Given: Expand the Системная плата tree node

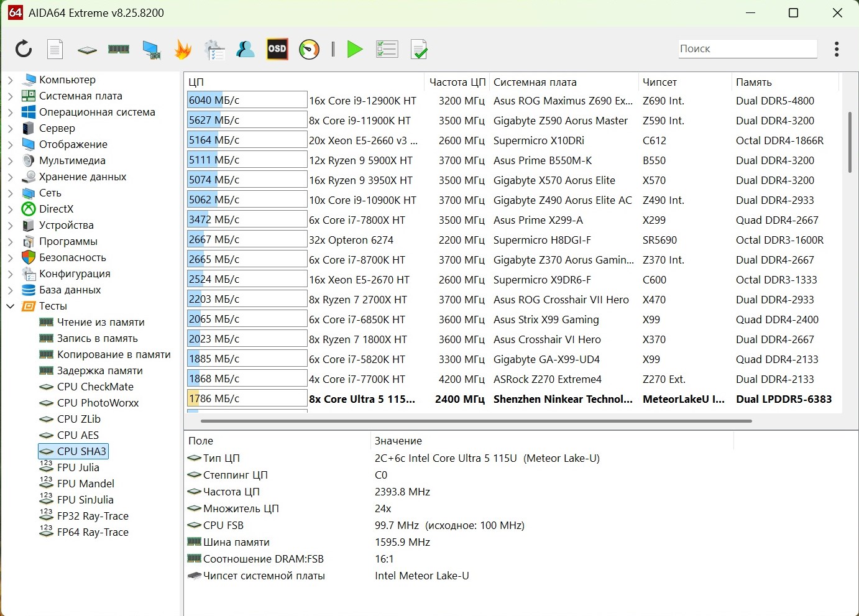Looking at the screenshot, I should [x=11, y=96].
